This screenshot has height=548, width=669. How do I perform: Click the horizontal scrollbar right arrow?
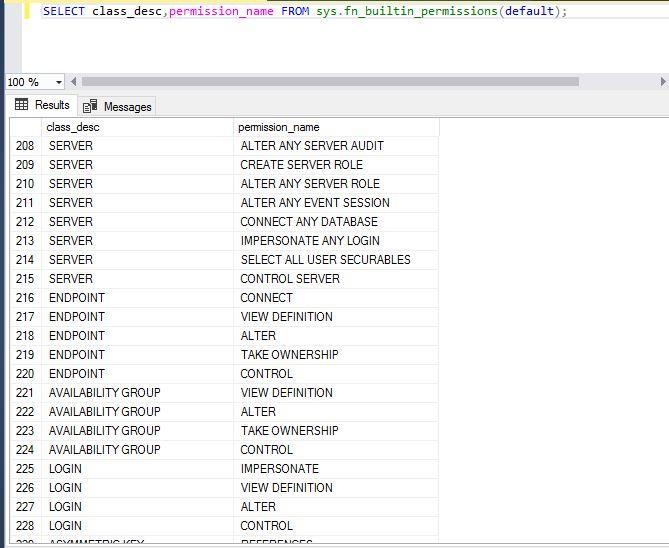point(663,82)
